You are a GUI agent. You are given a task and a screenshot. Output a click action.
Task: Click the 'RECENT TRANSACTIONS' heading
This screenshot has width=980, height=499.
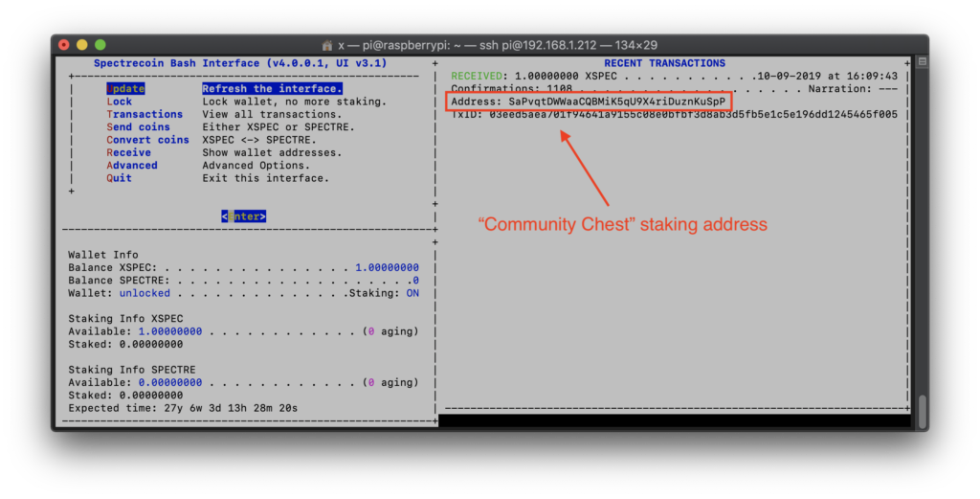click(x=664, y=63)
